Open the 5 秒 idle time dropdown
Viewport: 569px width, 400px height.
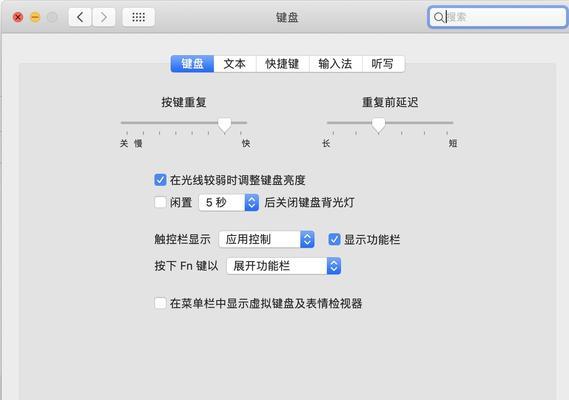click(229, 203)
